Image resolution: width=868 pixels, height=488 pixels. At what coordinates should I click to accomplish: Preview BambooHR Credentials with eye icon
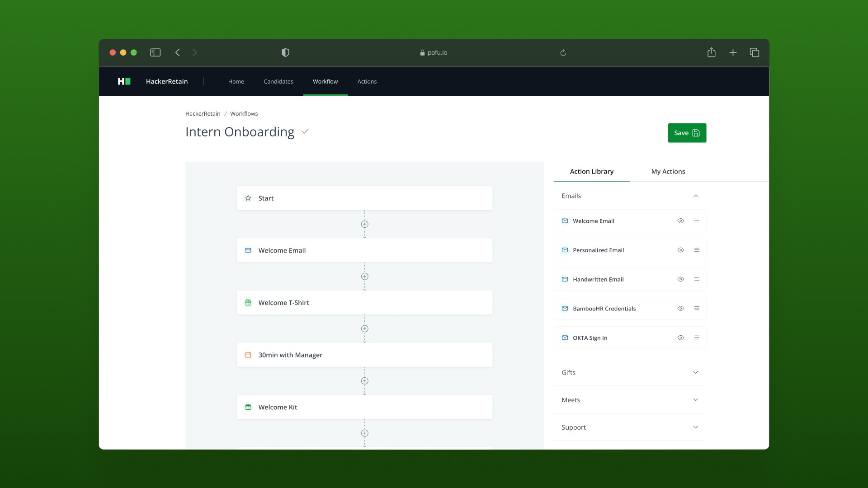(x=680, y=308)
